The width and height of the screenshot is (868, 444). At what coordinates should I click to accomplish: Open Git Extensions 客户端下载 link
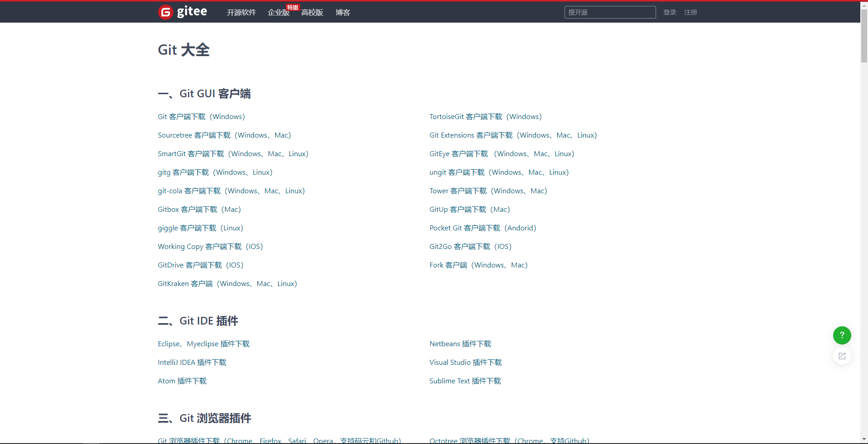click(x=513, y=135)
